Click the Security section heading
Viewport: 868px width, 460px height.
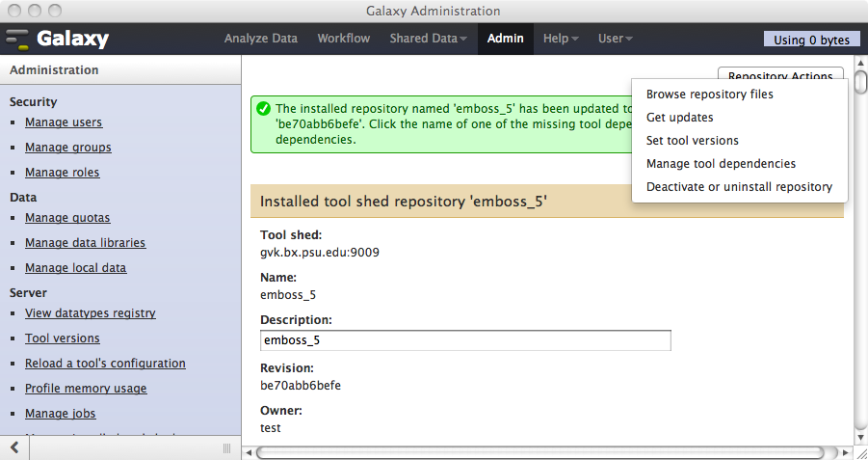pyautogui.click(x=33, y=102)
